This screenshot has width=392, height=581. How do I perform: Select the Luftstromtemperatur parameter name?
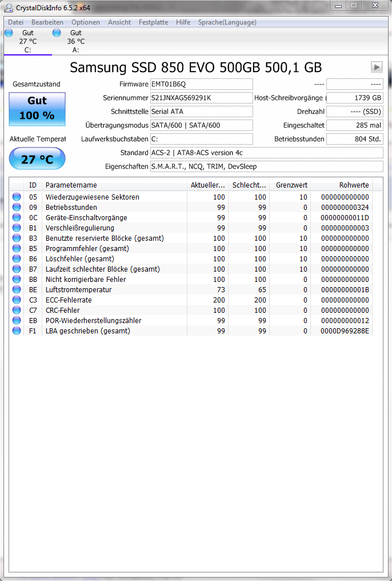[x=78, y=290]
